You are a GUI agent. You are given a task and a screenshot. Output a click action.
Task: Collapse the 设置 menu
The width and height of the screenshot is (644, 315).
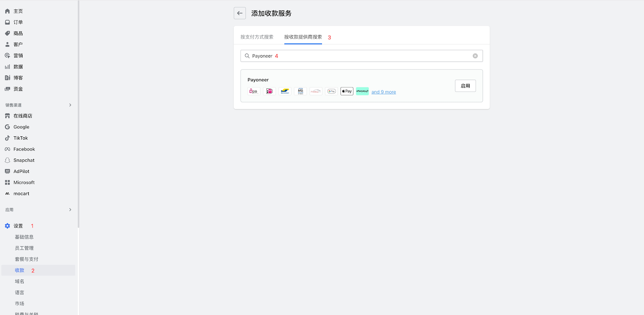18,226
